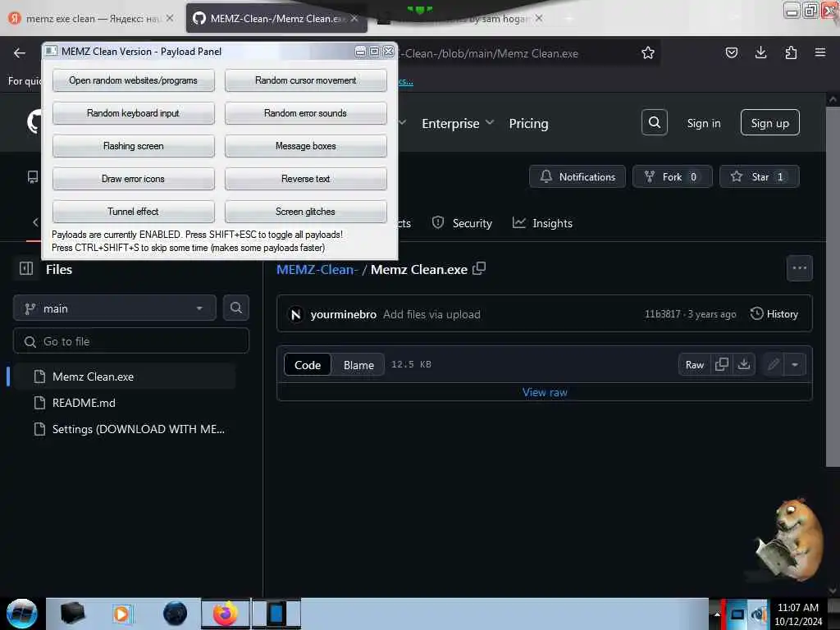Collapse the Files side panel icon

26,268
